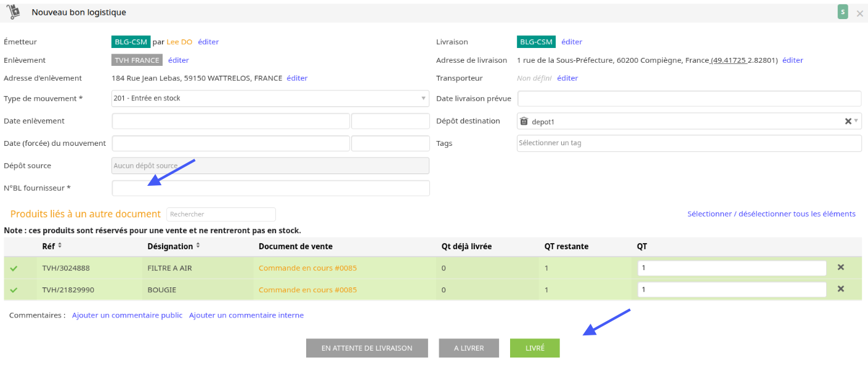Focus the Date (forcée) du mouvement date field
This screenshot has width=868, height=384.
pos(230,143)
